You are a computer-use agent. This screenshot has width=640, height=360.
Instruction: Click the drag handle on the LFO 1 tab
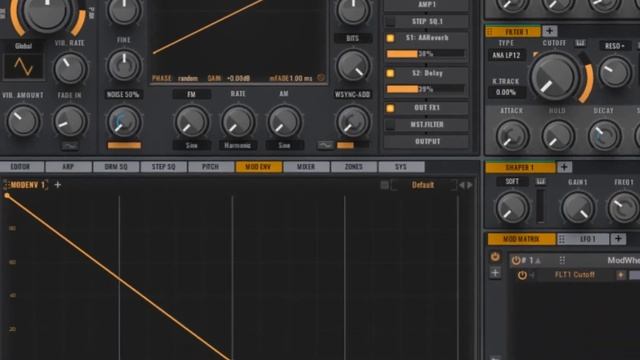pos(562,239)
